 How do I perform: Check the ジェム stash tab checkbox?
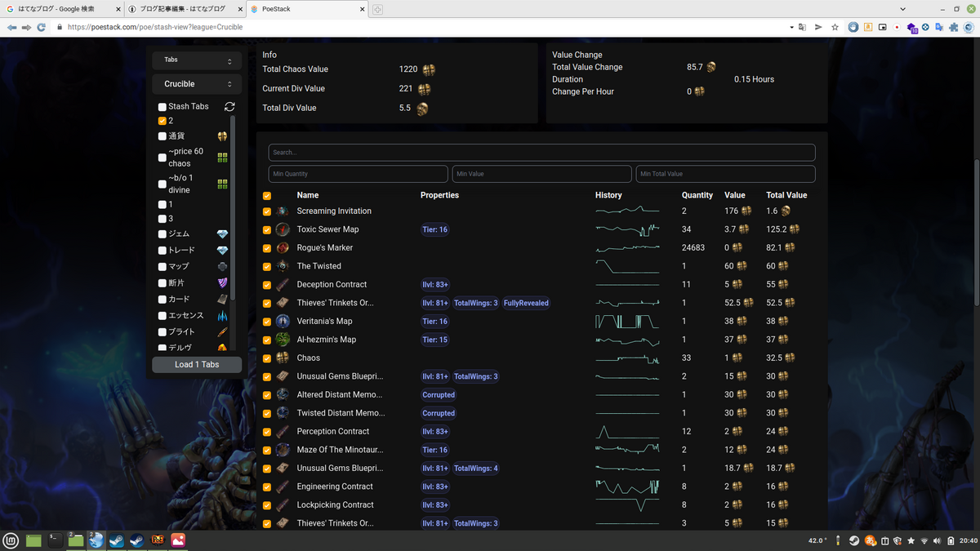(163, 234)
